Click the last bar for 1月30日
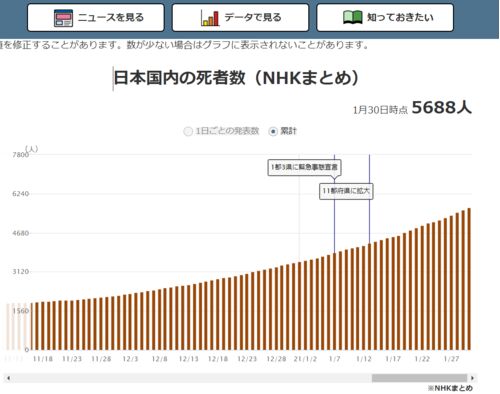The width and height of the screenshot is (500, 394). tap(469, 279)
